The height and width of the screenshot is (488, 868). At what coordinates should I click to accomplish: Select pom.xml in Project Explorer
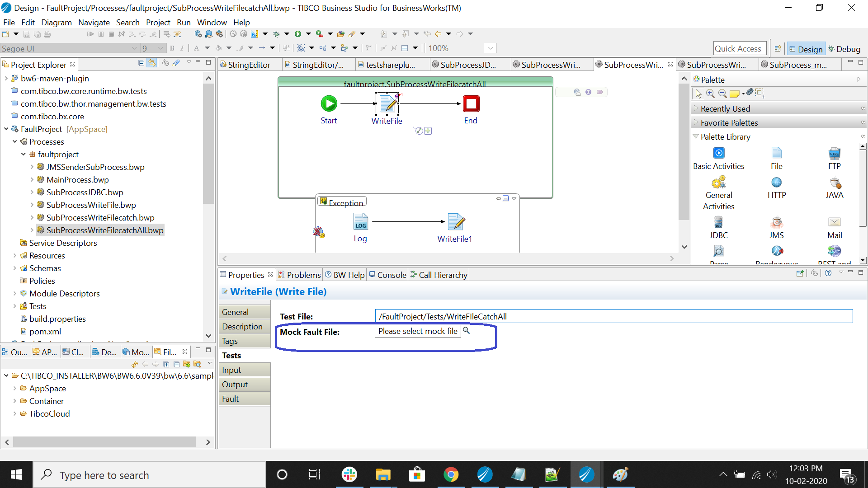[45, 332]
